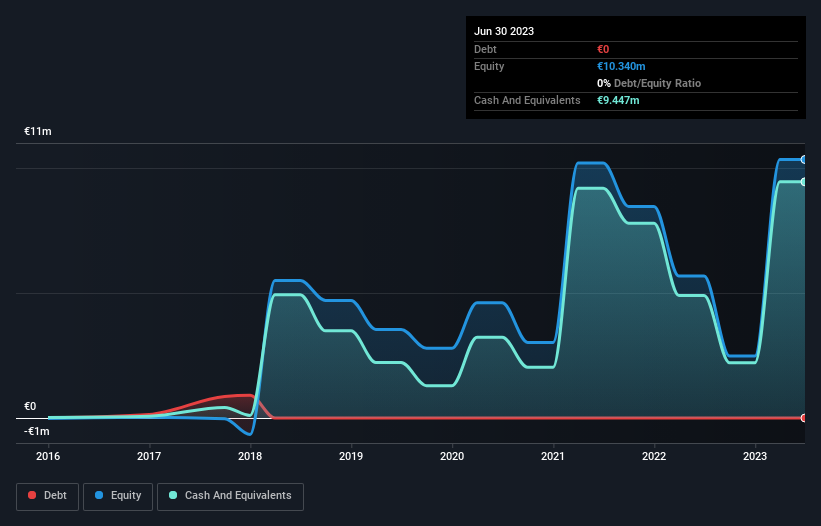Click the 2017 axis label

(x=149, y=456)
